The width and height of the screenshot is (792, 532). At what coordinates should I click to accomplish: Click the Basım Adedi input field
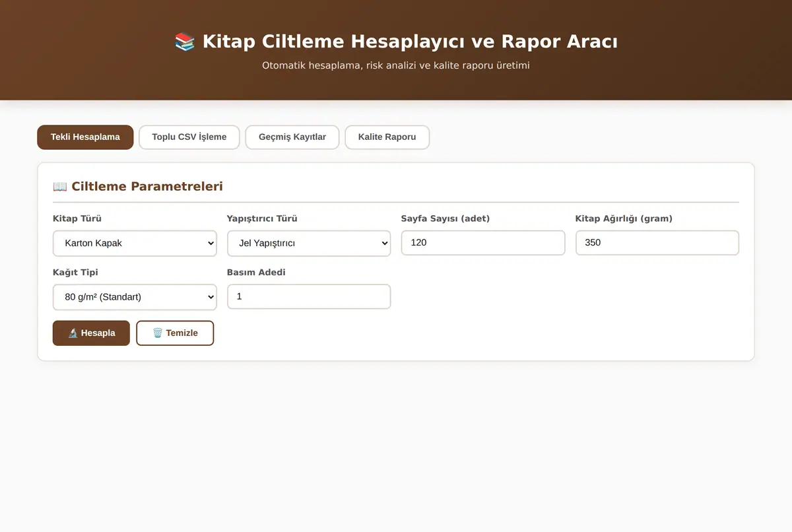[x=309, y=297]
